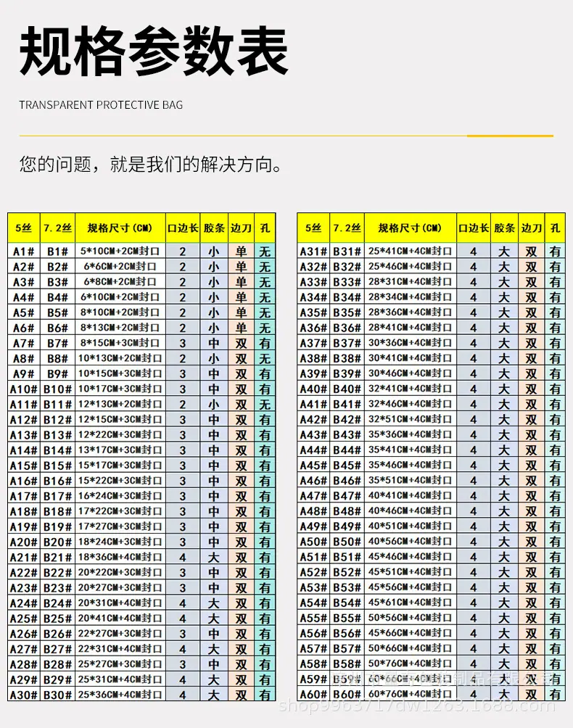
Task: Click the 孔 header in left table
Action: click(x=265, y=228)
